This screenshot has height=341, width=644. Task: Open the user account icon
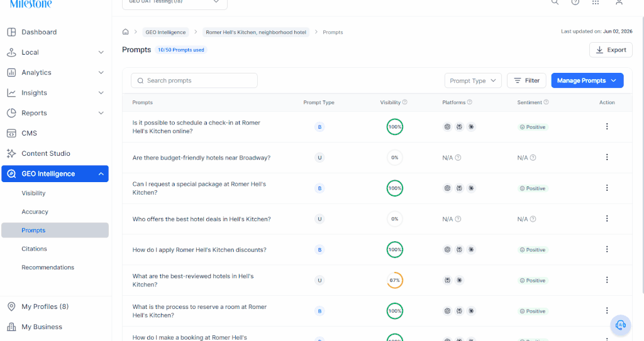619,2
